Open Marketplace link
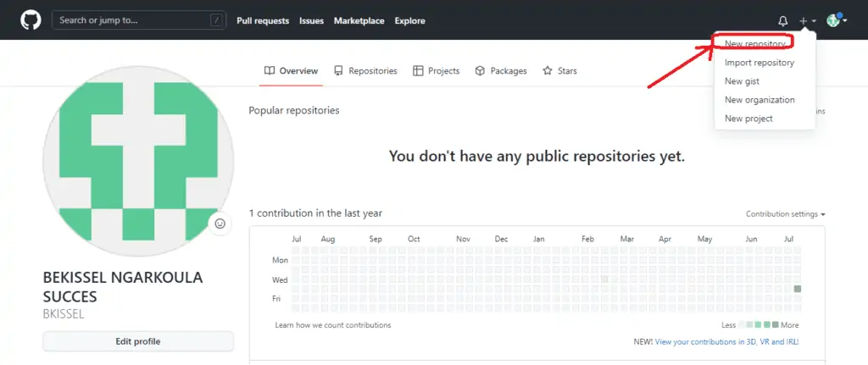The height and width of the screenshot is (365, 868). 359,21
